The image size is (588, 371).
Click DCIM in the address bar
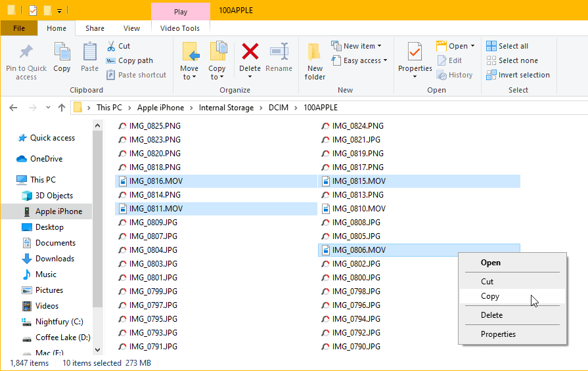(x=279, y=108)
